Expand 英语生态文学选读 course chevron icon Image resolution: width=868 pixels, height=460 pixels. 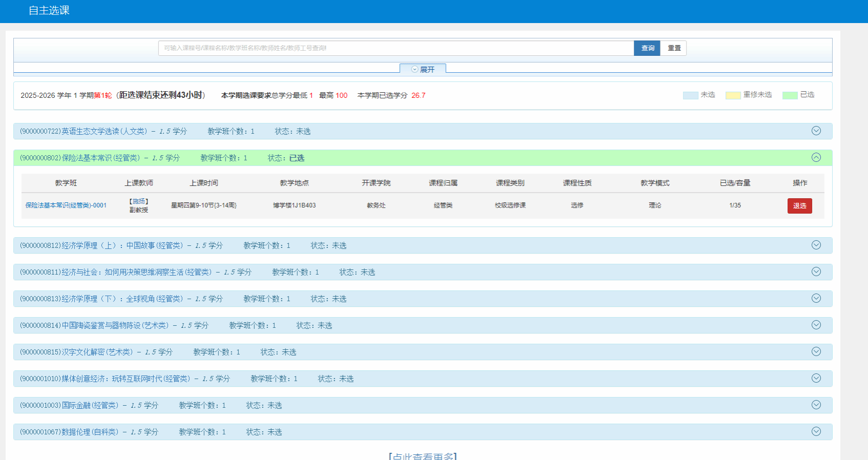point(816,131)
